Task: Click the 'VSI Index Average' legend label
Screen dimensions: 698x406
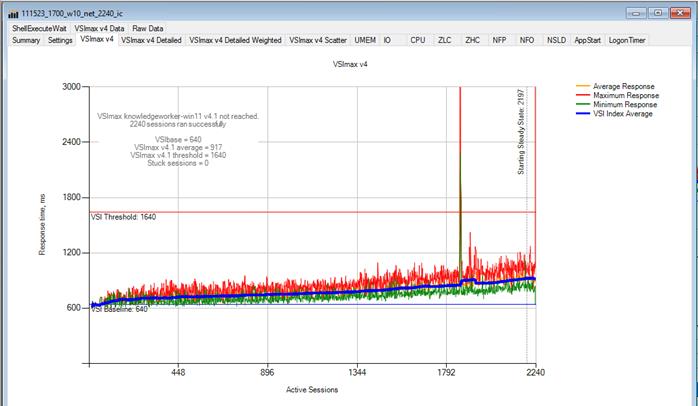Action: pyautogui.click(x=623, y=114)
